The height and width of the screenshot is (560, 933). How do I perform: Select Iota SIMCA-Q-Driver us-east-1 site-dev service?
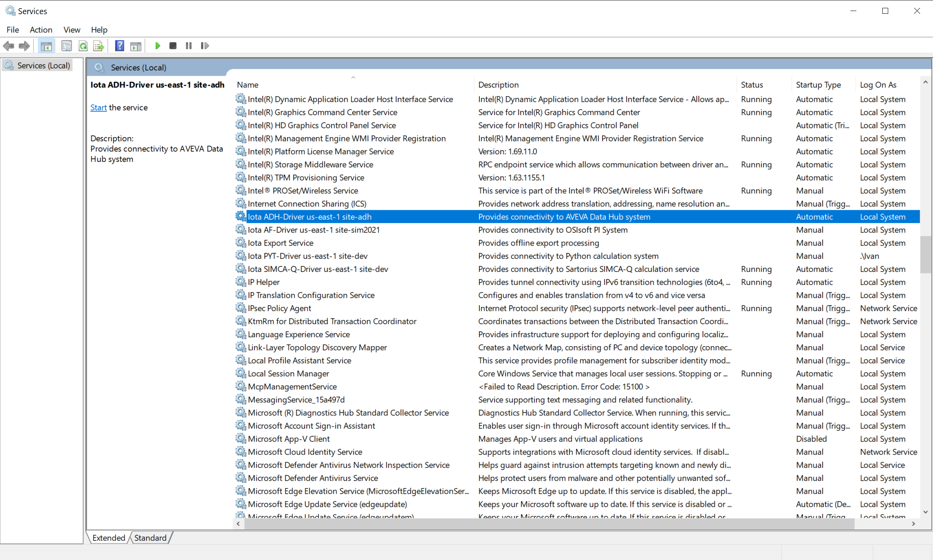(577, 269)
